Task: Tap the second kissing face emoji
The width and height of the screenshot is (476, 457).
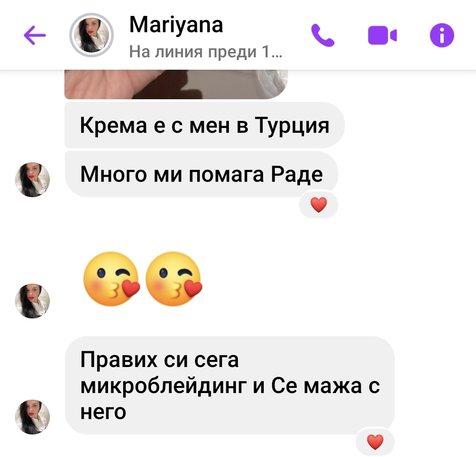Action: point(174,279)
